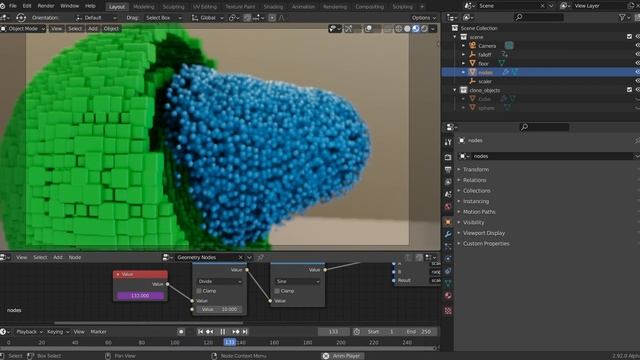Open the Object Data properties tab
640x360 pixels.
(x=448, y=283)
